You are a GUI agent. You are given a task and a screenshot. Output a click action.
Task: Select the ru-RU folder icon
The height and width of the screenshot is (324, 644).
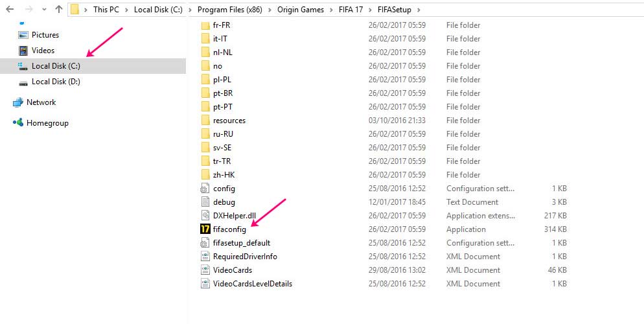coord(205,134)
